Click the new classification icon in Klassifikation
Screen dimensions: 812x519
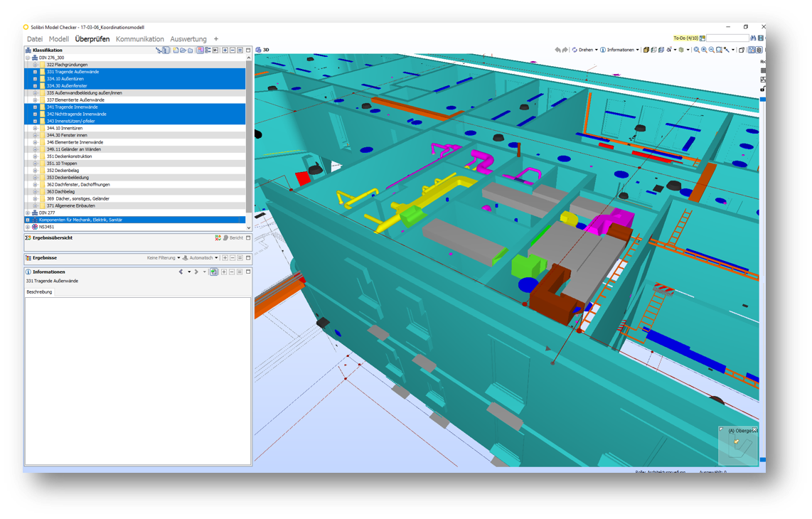[176, 50]
